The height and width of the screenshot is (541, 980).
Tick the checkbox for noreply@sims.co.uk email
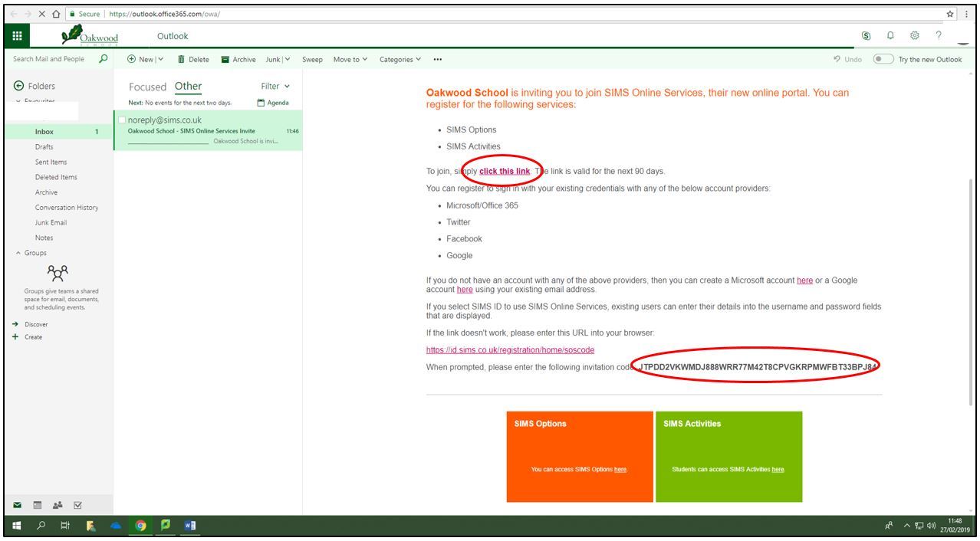122,120
